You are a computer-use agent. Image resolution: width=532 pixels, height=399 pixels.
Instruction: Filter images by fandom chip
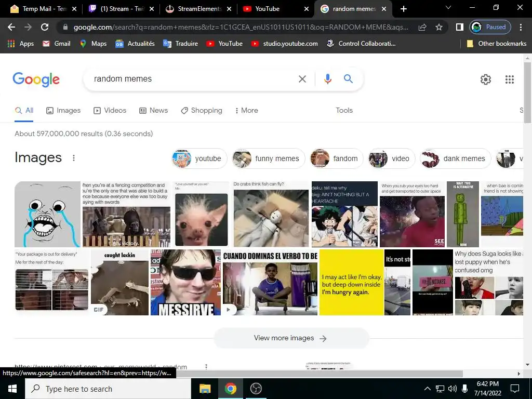click(x=336, y=158)
